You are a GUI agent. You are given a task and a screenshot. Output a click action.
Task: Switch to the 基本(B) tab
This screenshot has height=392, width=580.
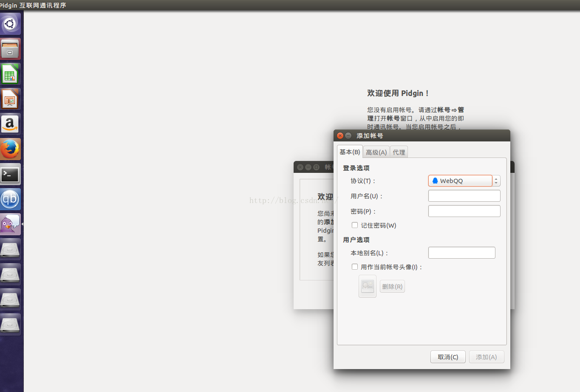coord(350,152)
